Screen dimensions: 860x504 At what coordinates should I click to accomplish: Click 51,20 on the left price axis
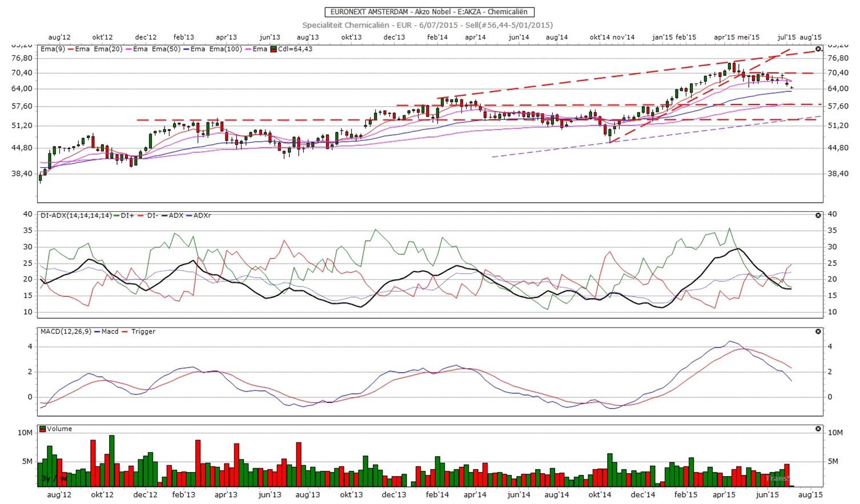[x=22, y=126]
